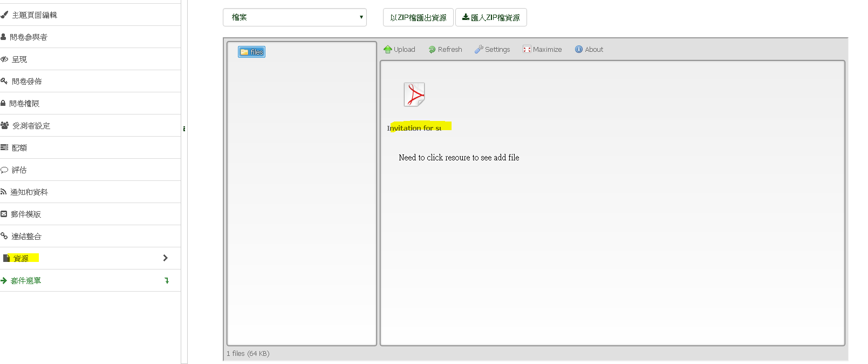
Task: Refresh the file browser list
Action: pos(445,50)
